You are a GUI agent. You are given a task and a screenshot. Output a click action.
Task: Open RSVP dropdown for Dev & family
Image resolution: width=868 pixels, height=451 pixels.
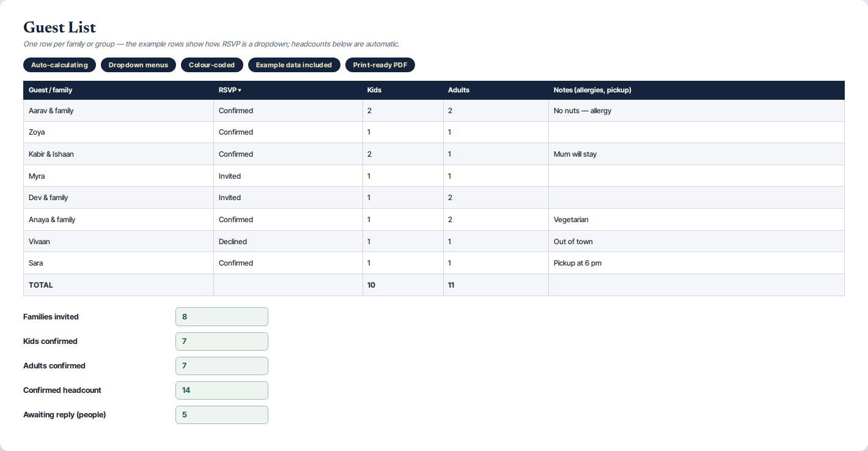[288, 198]
